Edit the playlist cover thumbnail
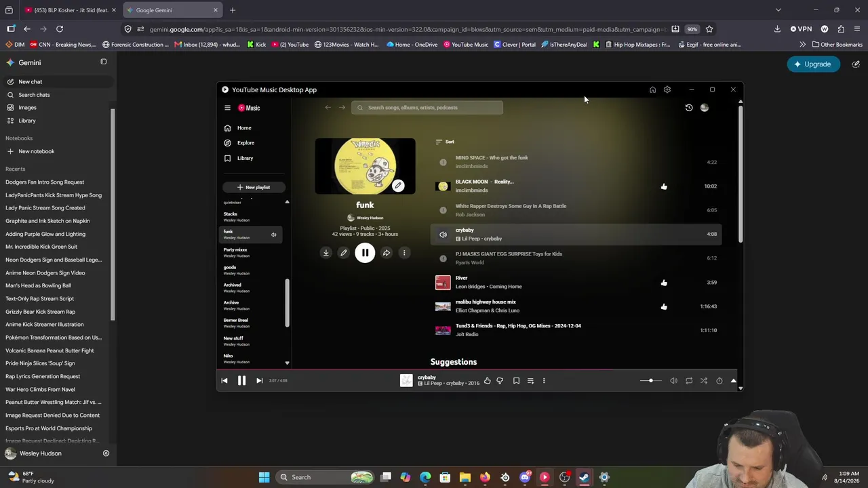The height and width of the screenshot is (488, 868). tap(398, 186)
